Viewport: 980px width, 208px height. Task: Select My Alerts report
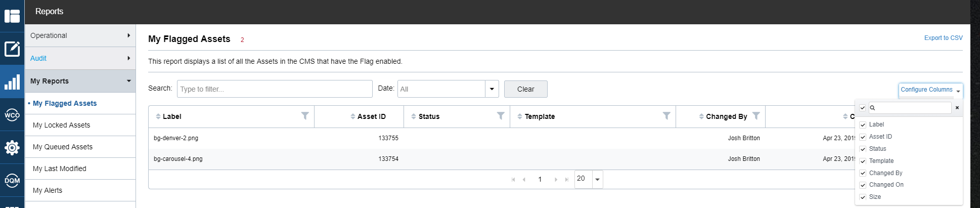coord(80,190)
